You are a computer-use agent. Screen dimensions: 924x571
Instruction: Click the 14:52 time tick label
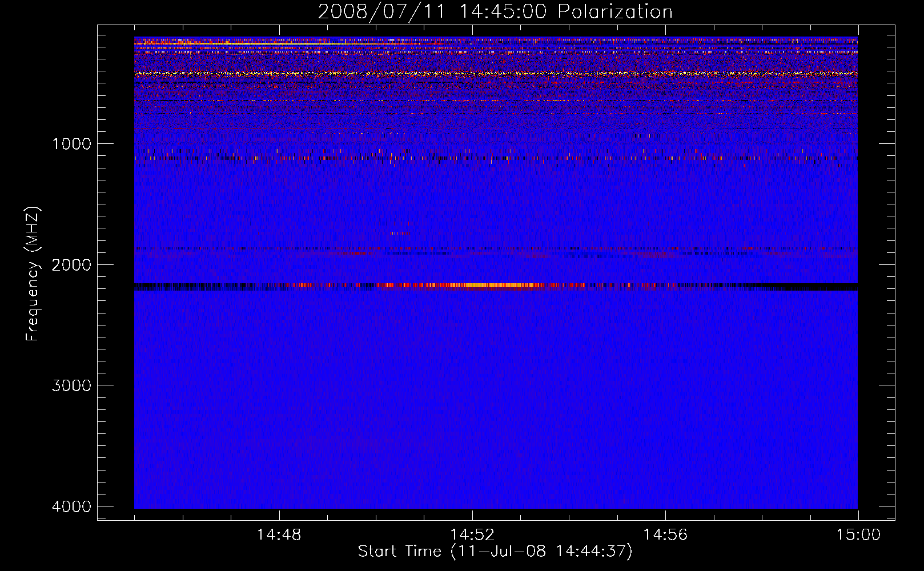(472, 535)
